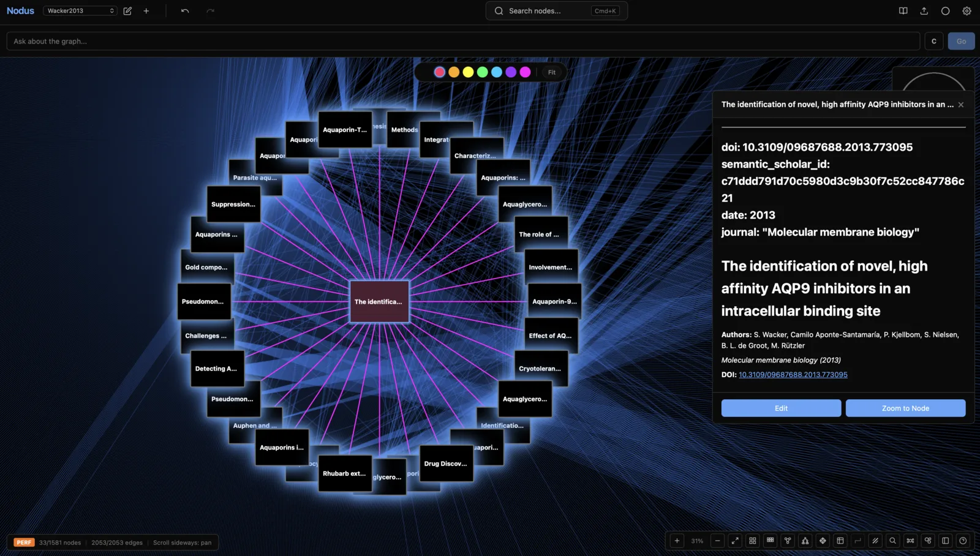Click the table view icon in bottom toolbar
Screen dimensions: 980x556
click(x=840, y=541)
